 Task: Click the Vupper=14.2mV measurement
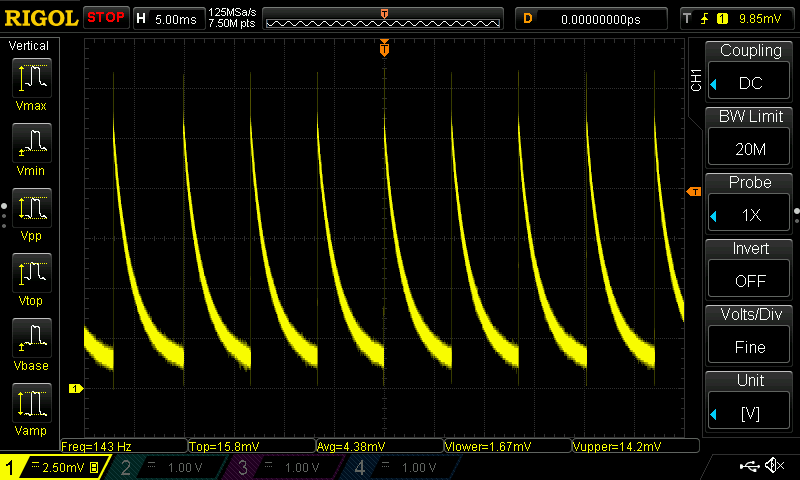[x=636, y=446]
